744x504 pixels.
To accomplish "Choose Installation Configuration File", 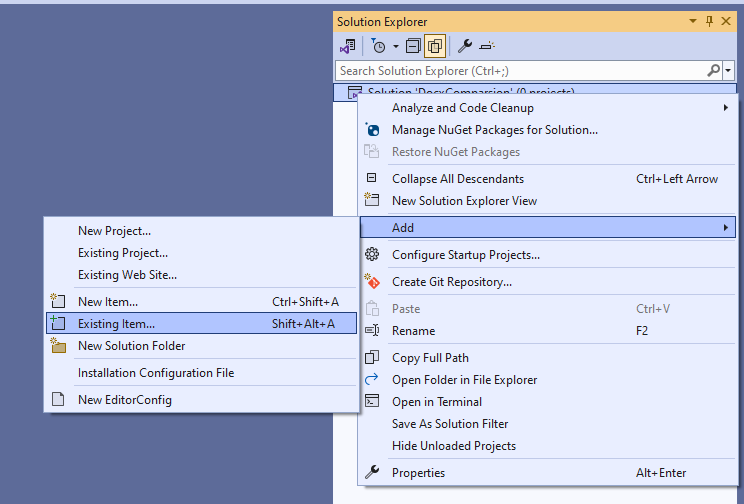I will click(x=202, y=373).
